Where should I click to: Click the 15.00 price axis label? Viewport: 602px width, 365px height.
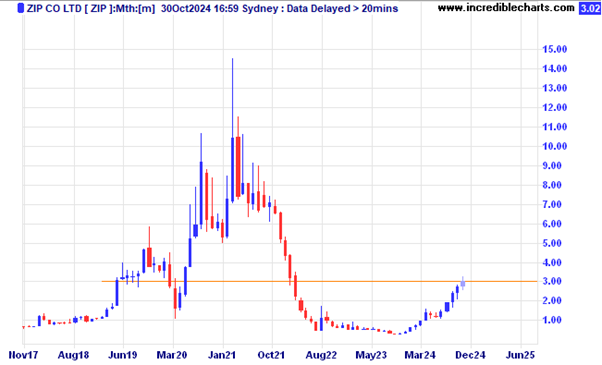pyautogui.click(x=554, y=49)
